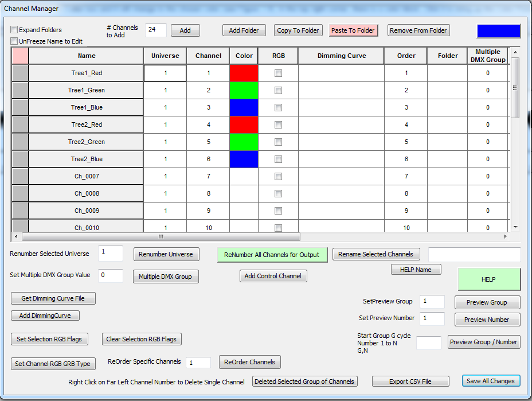Screen dimensions: 532x401
Task: Enable UnFreeze Name to Edit
Action: (x=14, y=41)
